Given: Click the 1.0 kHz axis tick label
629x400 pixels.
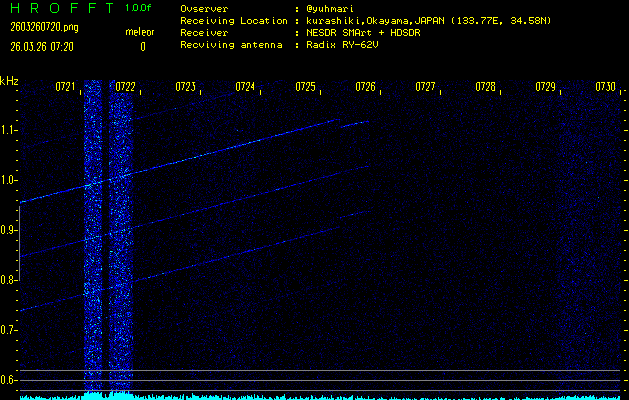Looking at the screenshot, I should tap(9, 180).
